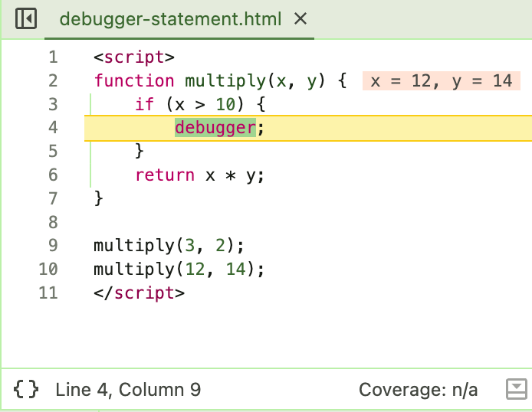
Task: Click gutter line number 5
Action: (x=53, y=152)
